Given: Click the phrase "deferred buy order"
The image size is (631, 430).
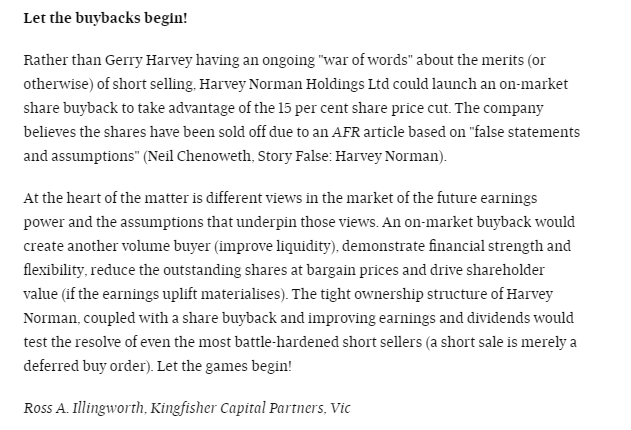Looking at the screenshot, I should pos(86,366).
